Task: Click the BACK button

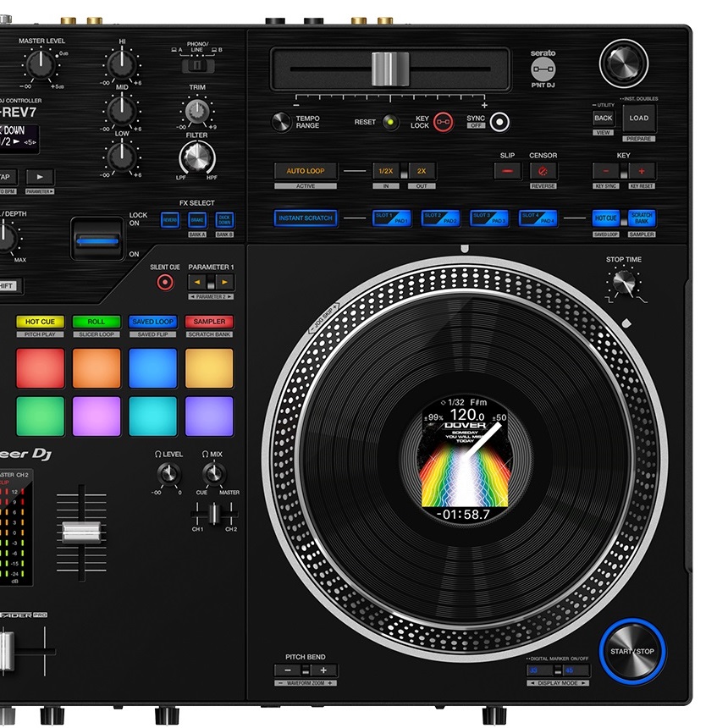Action: [603, 119]
